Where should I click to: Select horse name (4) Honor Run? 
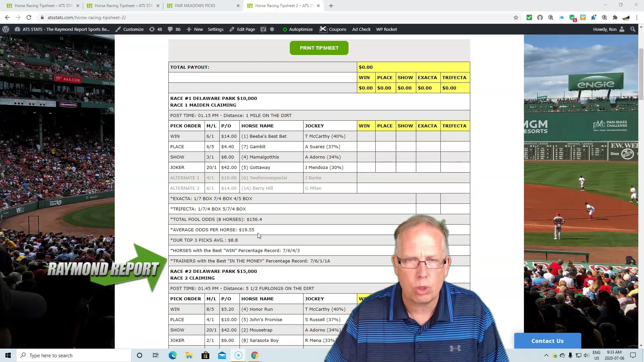click(257, 309)
